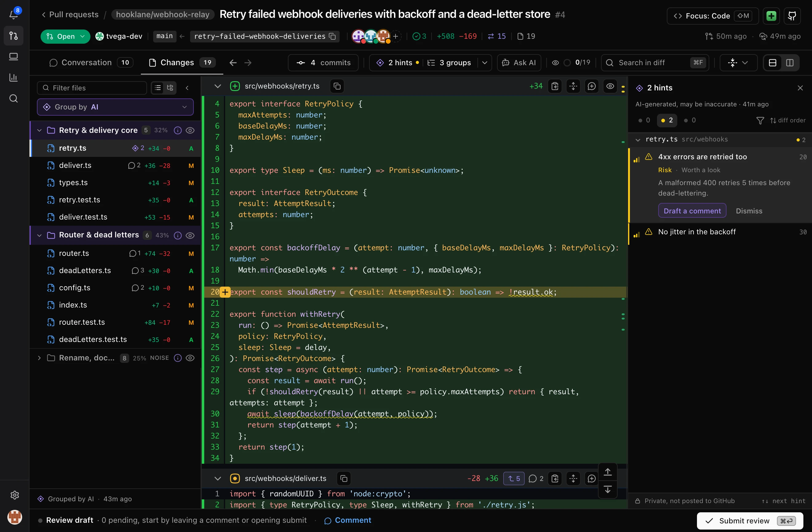Viewport: 812px width, 532px height.
Task: Collapse the file list sidebar
Action: [187, 88]
